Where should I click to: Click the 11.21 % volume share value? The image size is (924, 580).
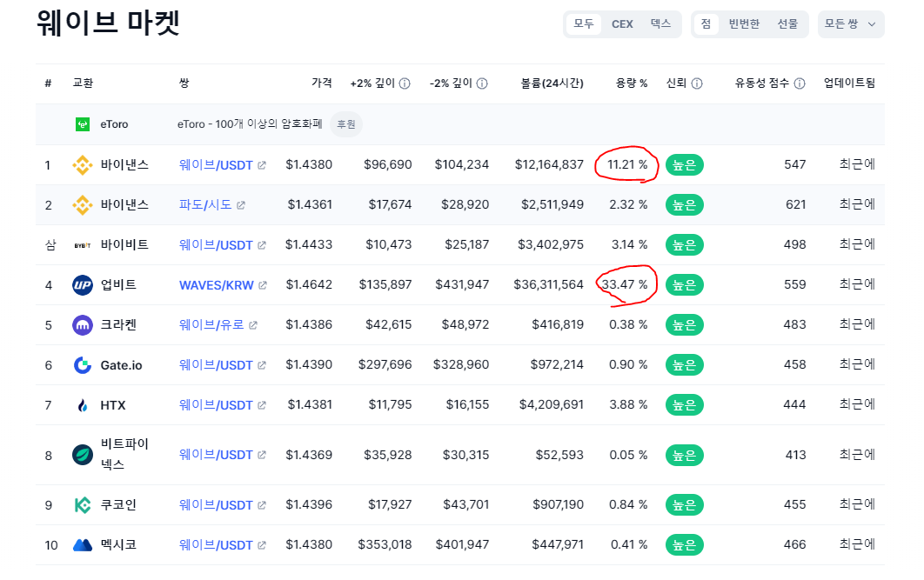click(627, 165)
